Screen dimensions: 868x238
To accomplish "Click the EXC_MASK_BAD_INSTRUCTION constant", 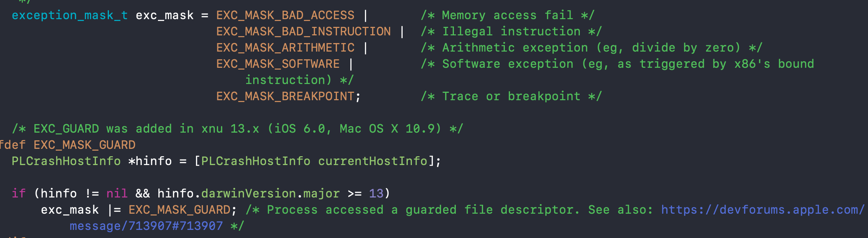I will click(303, 32).
